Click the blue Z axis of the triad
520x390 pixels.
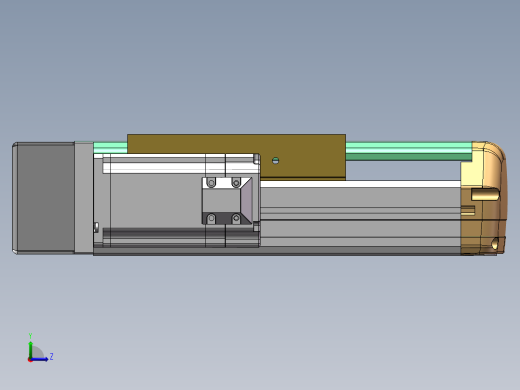[x=40, y=359]
